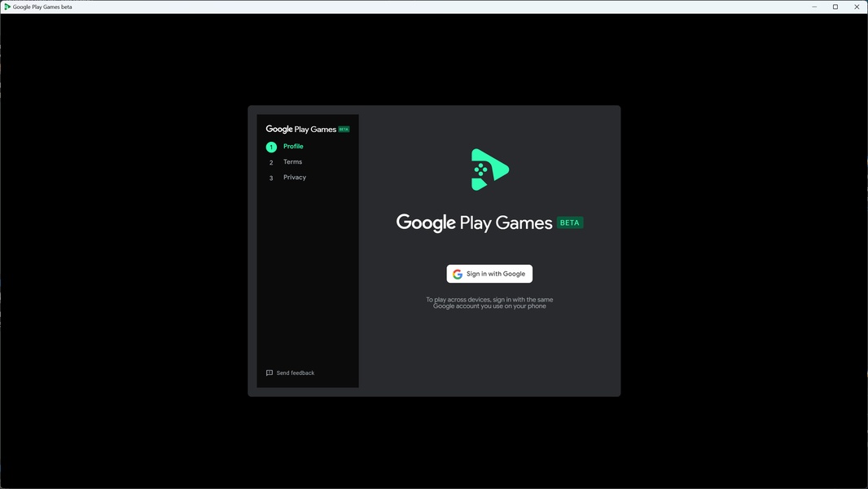Close the Google Play Games beta window
This screenshot has width=868, height=489.
pos(857,7)
